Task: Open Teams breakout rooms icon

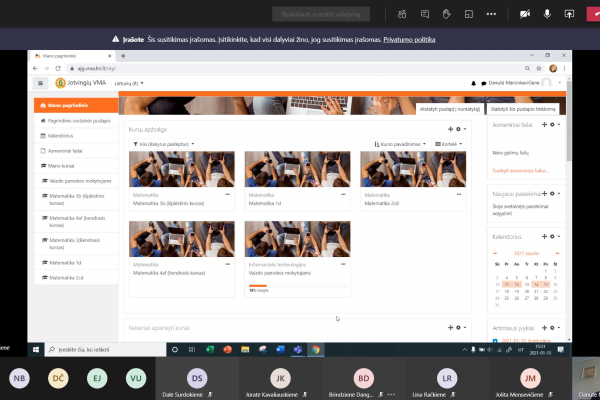Action: coord(469,15)
